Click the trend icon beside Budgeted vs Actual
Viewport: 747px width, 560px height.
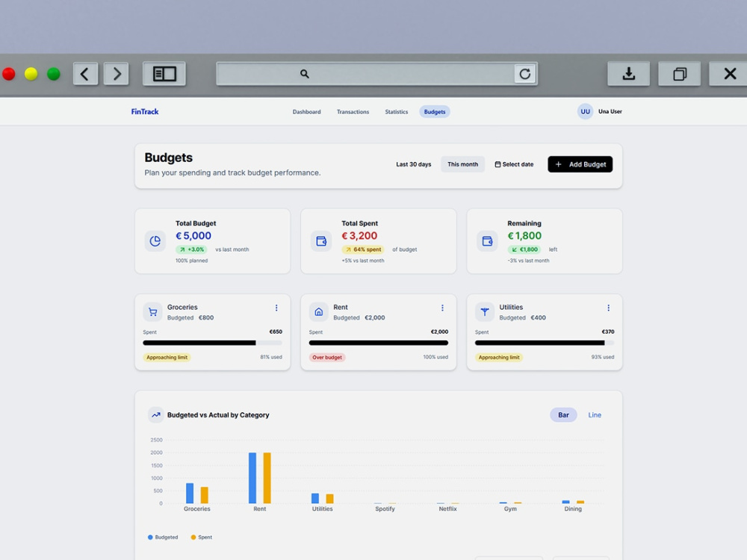coord(156,414)
